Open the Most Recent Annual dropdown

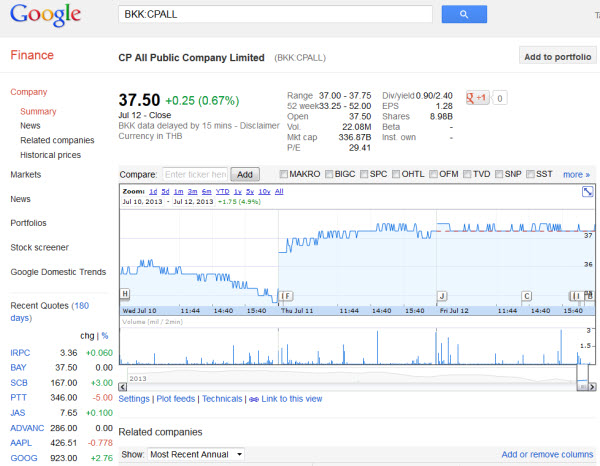coord(196,455)
